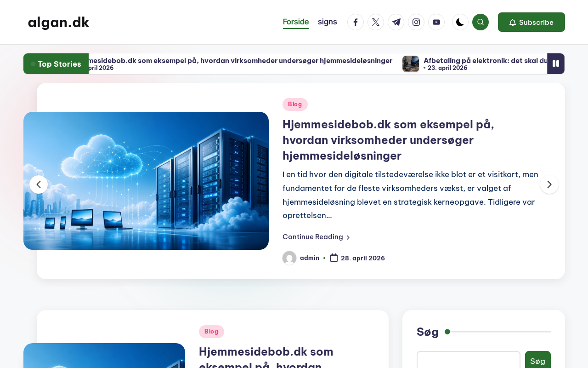Click the Blog tag on lower article card
The image size is (588, 368).
coord(211,332)
